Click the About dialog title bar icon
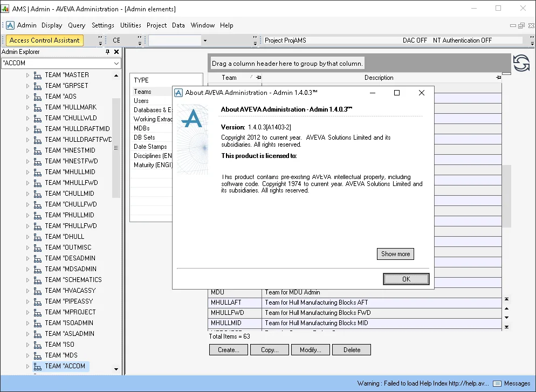 (178, 93)
